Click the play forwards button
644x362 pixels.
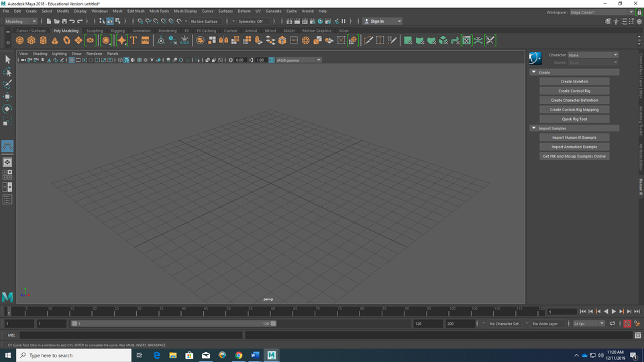(614, 312)
